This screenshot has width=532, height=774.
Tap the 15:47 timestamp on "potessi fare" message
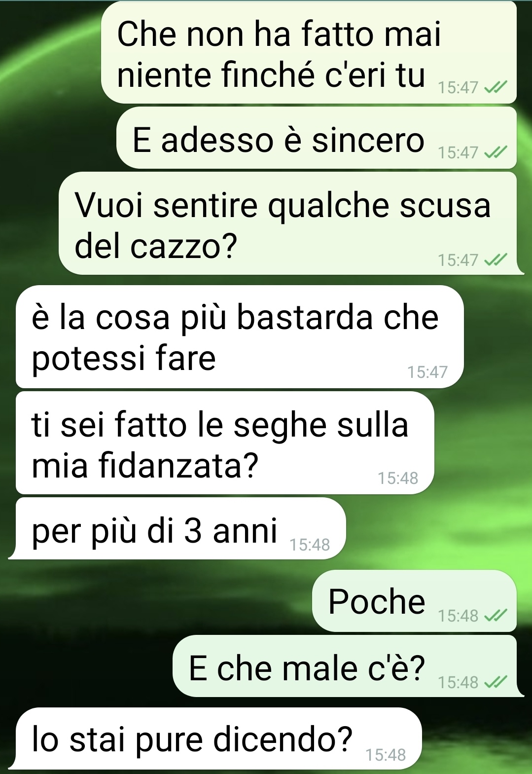(x=427, y=372)
